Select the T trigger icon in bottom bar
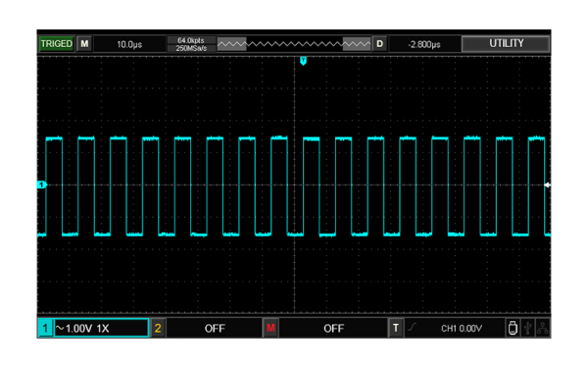Image resolution: width=588 pixels, height=368 pixels. coord(396,328)
